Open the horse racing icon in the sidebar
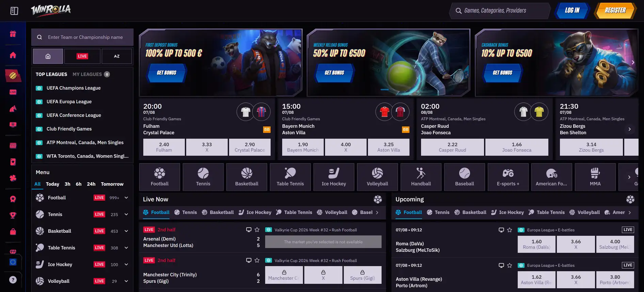The width and height of the screenshot is (644, 292). [x=13, y=109]
